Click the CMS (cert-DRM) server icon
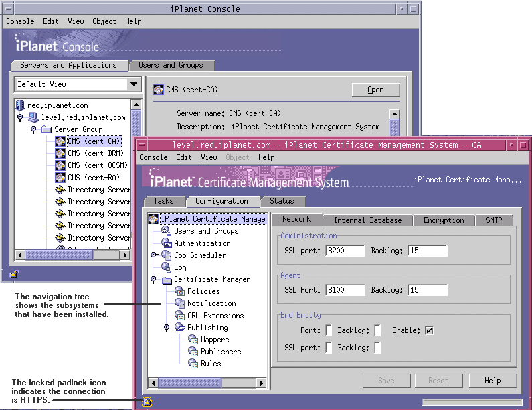The height and width of the screenshot is (410, 532). click(60, 153)
